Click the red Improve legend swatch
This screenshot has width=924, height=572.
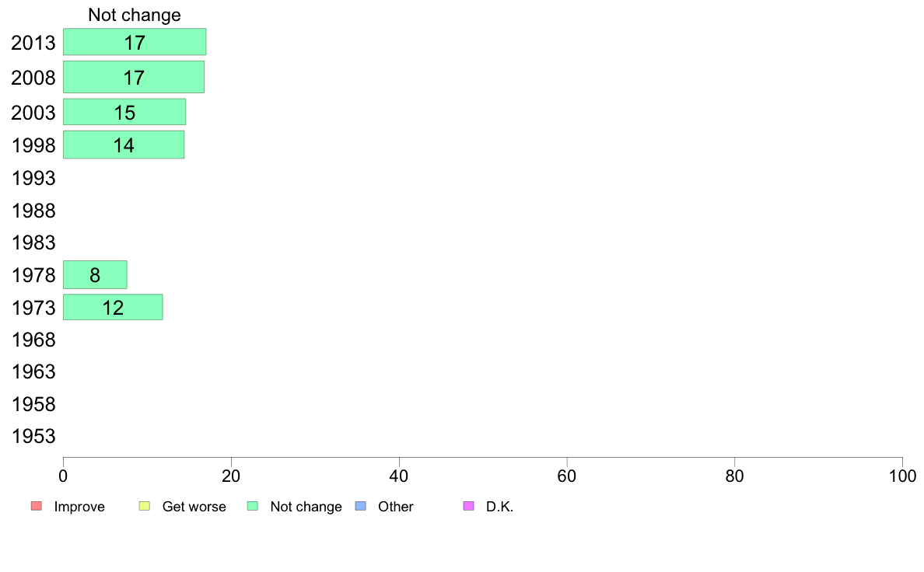(x=37, y=506)
